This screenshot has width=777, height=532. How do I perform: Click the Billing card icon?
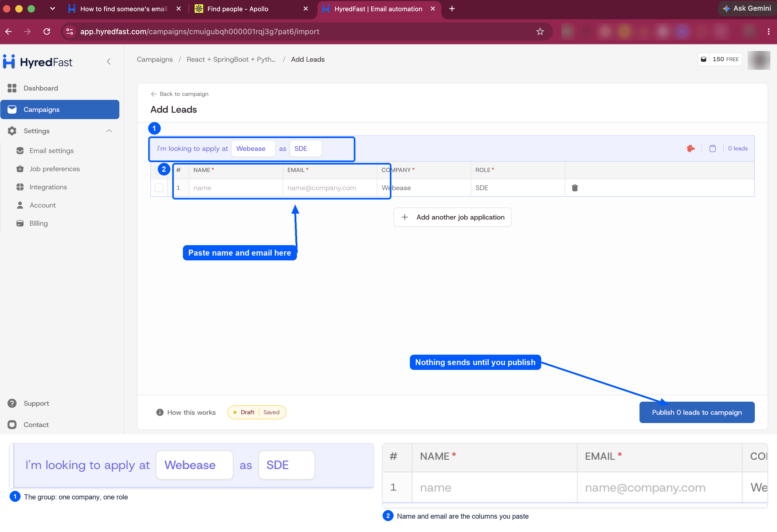(20, 223)
